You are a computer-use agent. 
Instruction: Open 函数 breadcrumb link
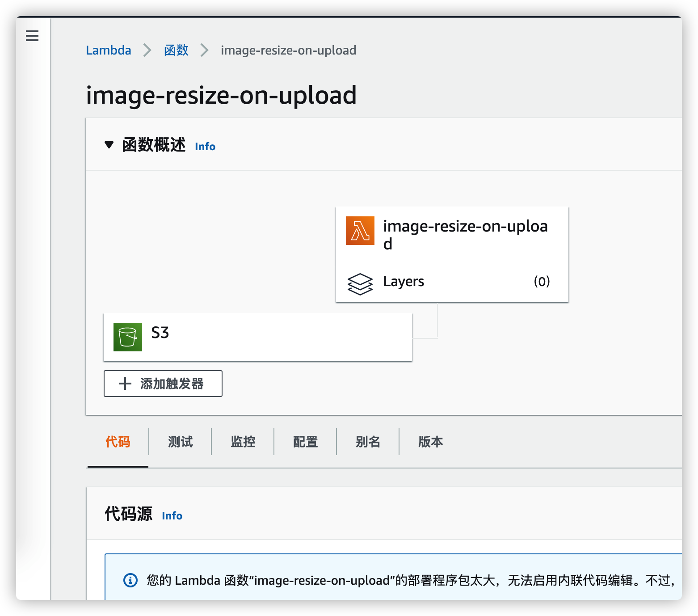[176, 50]
